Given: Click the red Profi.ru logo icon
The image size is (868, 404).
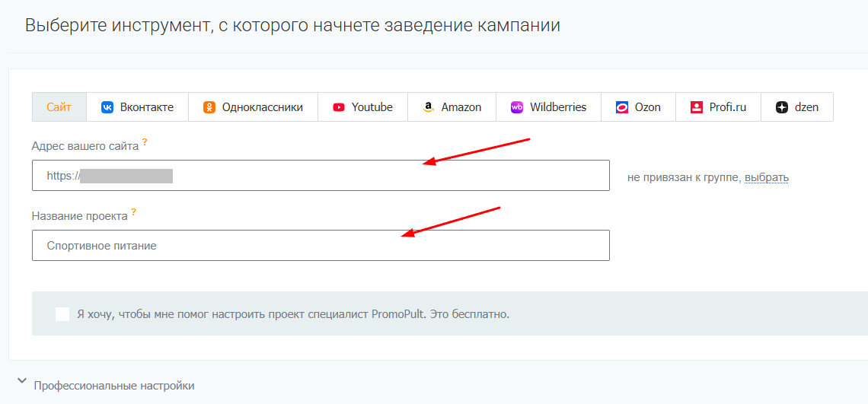Looking at the screenshot, I should tap(697, 107).
